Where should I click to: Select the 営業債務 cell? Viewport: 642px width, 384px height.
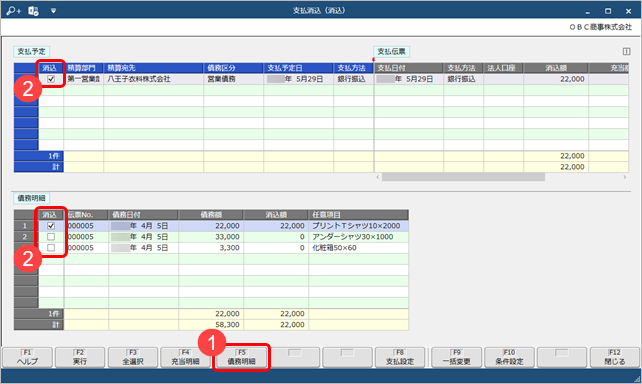tap(233, 79)
